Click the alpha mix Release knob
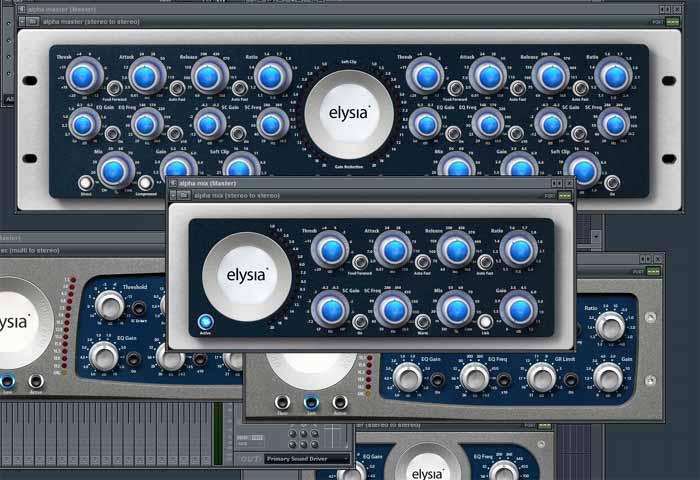The width and height of the screenshot is (700, 480). tap(456, 250)
